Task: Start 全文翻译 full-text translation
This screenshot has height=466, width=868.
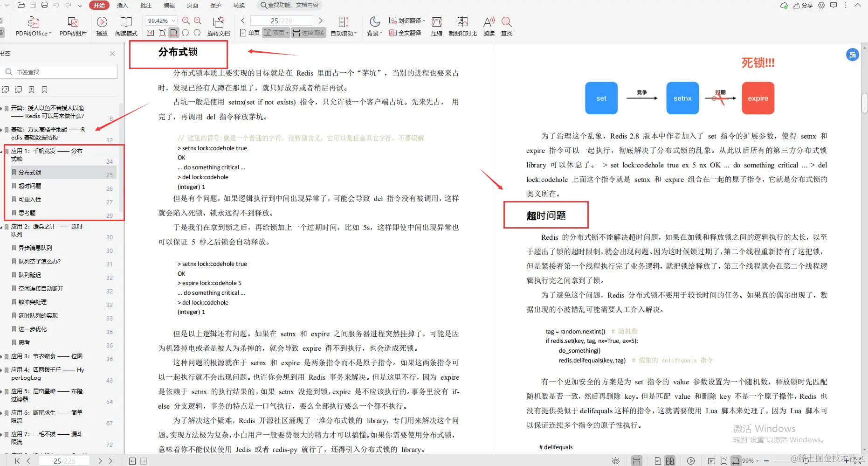Action: pyautogui.click(x=405, y=33)
